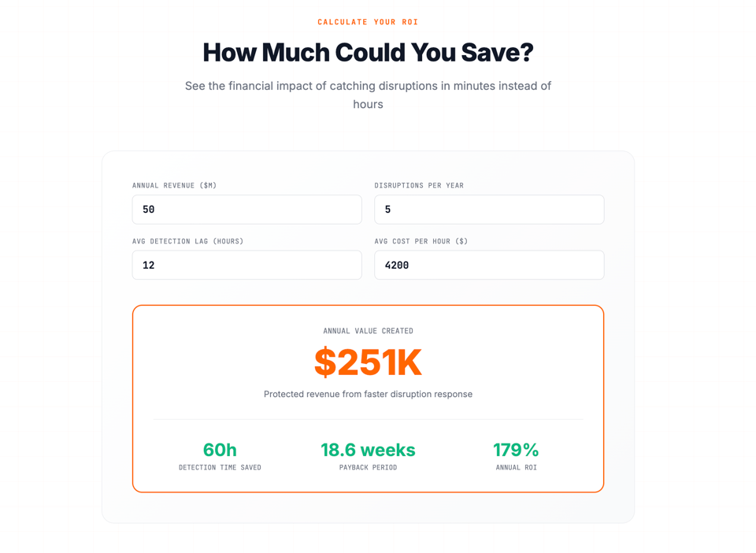Image resolution: width=756 pixels, height=553 pixels.
Task: Click the "Avg Cost Per Hour ($)" label
Action: pos(421,242)
